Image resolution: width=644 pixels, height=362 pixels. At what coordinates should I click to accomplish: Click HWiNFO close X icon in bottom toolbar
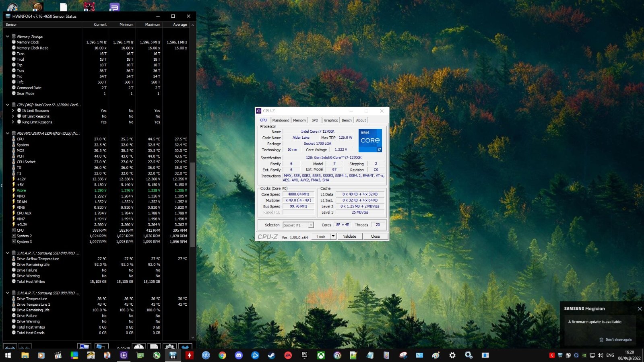tap(185, 347)
